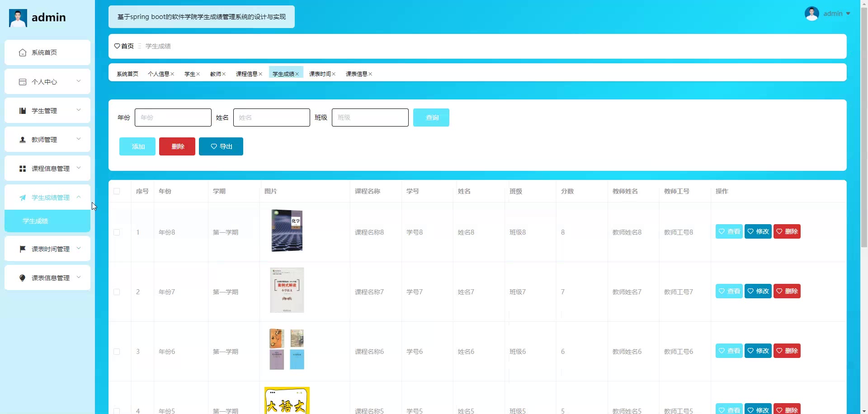
Task: Click 查看 for row 年份6
Action: 729,351
